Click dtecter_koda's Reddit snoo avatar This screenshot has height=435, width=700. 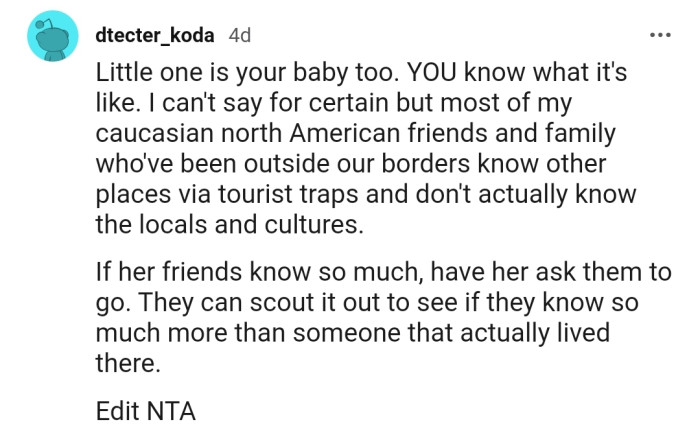coord(53,36)
